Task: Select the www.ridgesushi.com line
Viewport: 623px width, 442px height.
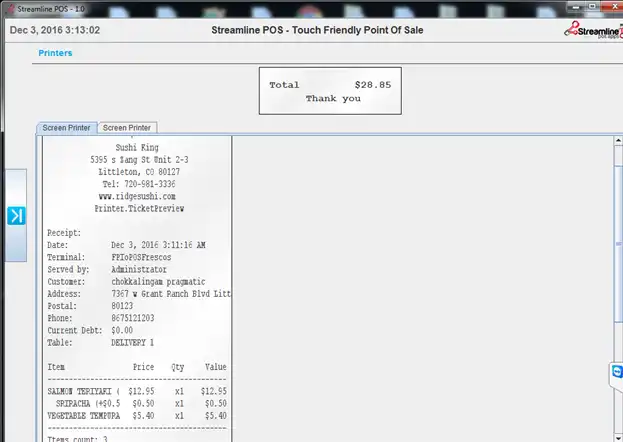Action: pyautogui.click(x=137, y=196)
